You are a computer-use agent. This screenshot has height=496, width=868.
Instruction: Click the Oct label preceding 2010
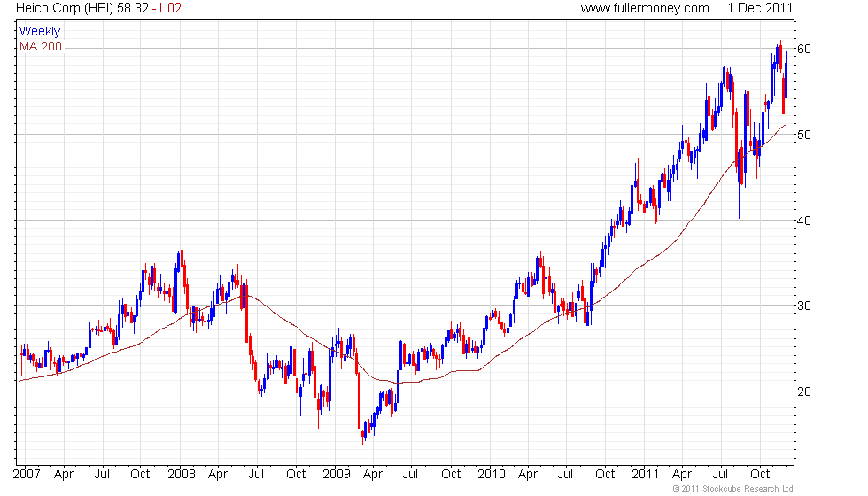(x=451, y=474)
